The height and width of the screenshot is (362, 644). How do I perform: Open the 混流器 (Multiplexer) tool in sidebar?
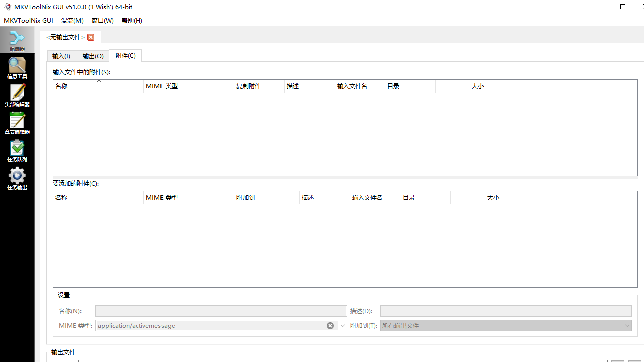pos(17,39)
